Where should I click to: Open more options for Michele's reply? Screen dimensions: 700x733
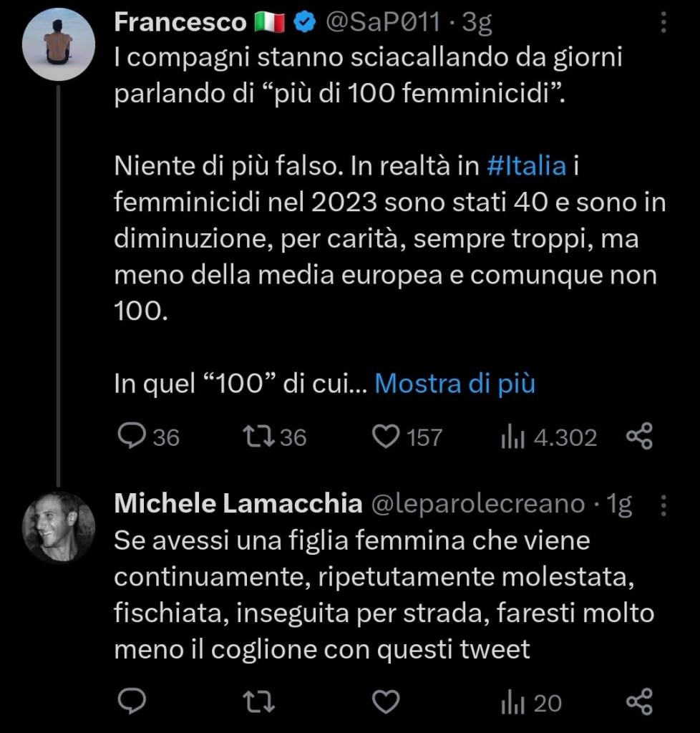663,506
